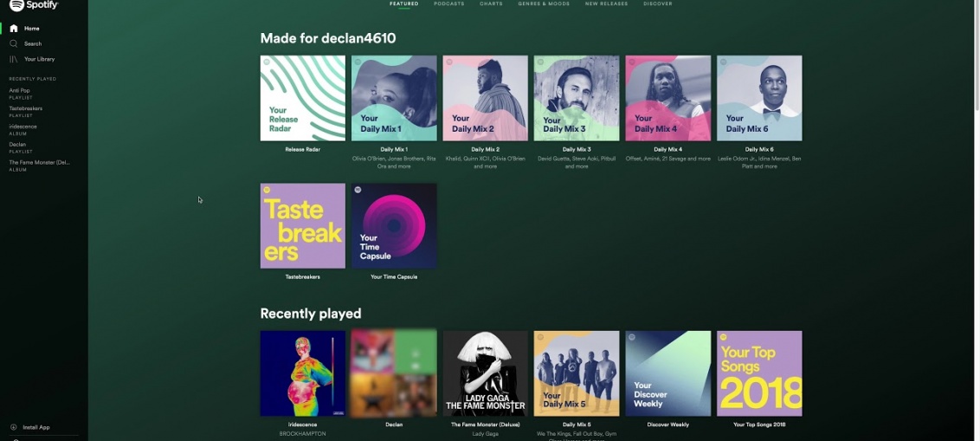Screen dimensions: 980x441
Task: Click the Install App download icon
Action: click(x=14, y=427)
